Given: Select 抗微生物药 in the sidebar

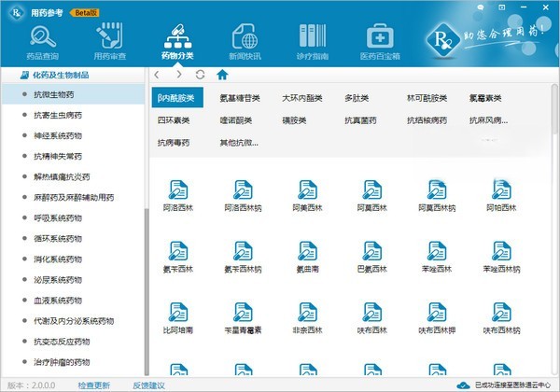Looking at the screenshot, I should [x=73, y=94].
